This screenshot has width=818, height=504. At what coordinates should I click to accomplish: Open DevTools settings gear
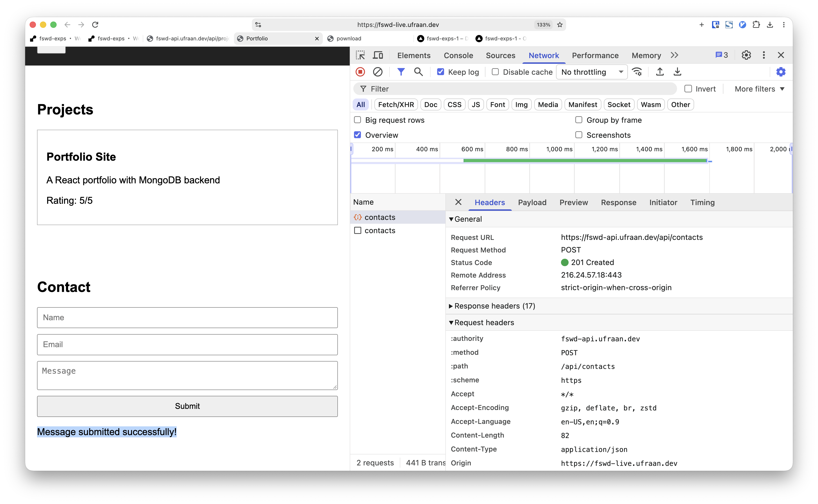(x=746, y=55)
